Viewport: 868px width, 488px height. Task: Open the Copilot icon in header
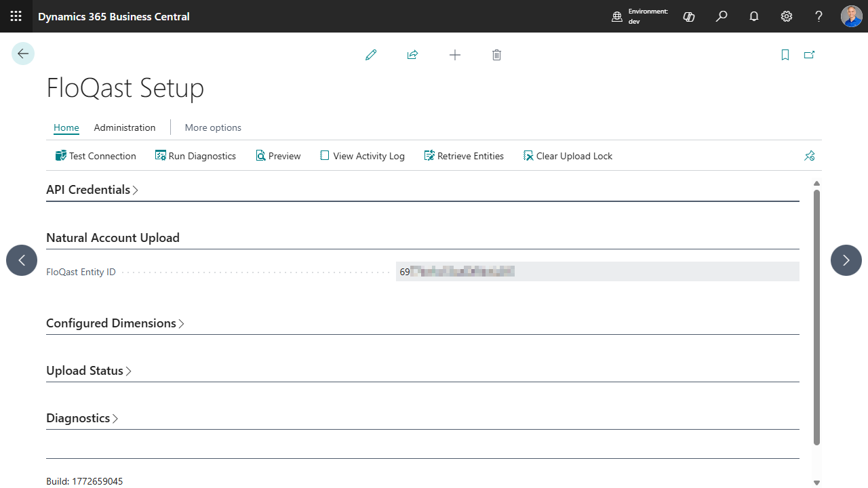[689, 16]
